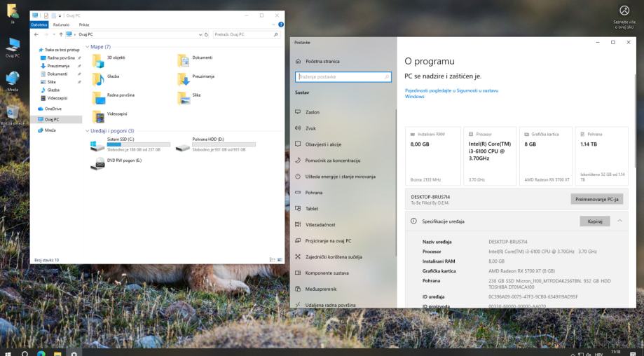Screen dimensions: 644x356
Task: Open taskbar search
Action: click(x=25, y=353)
